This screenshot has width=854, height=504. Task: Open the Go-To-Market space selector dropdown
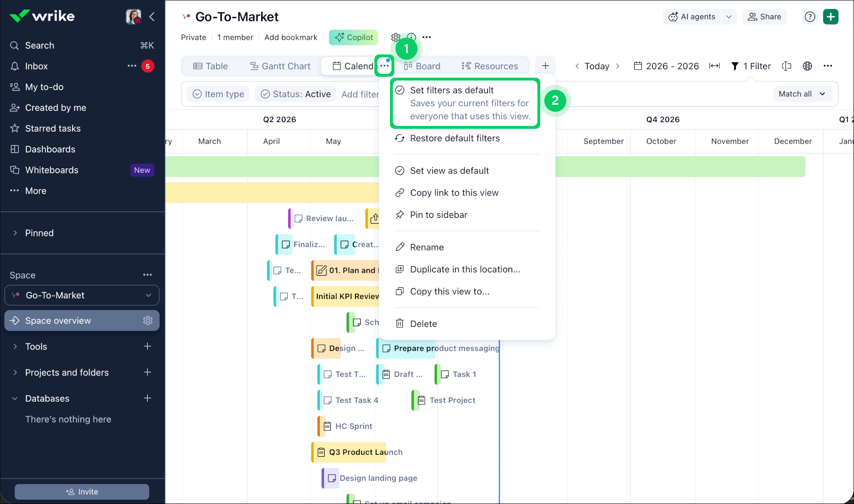click(82, 295)
